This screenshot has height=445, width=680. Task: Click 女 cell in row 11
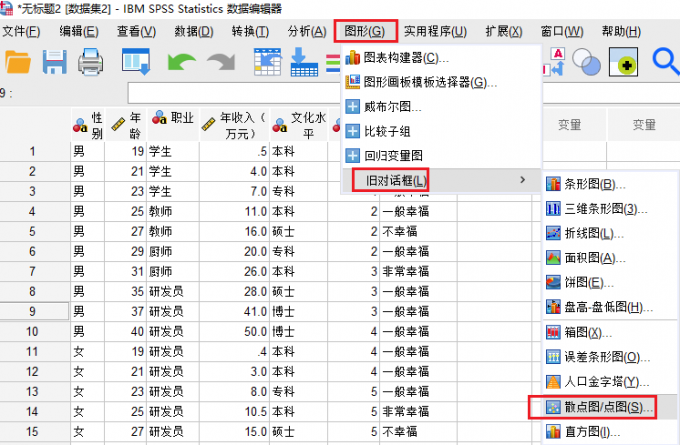tap(88, 351)
